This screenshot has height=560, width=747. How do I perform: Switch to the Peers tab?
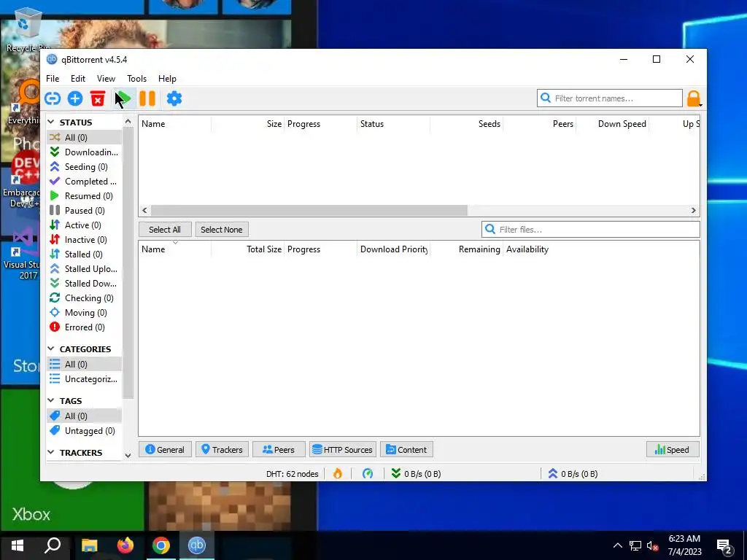(279, 449)
